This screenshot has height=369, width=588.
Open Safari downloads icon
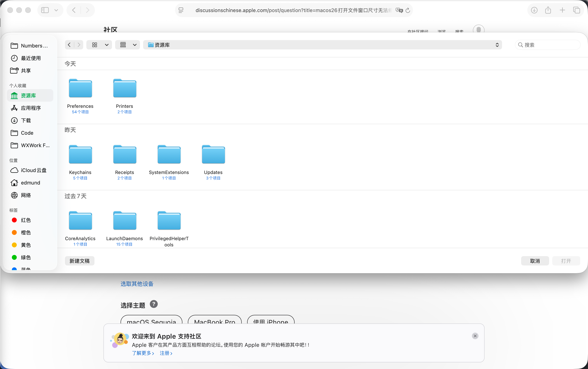tap(534, 10)
